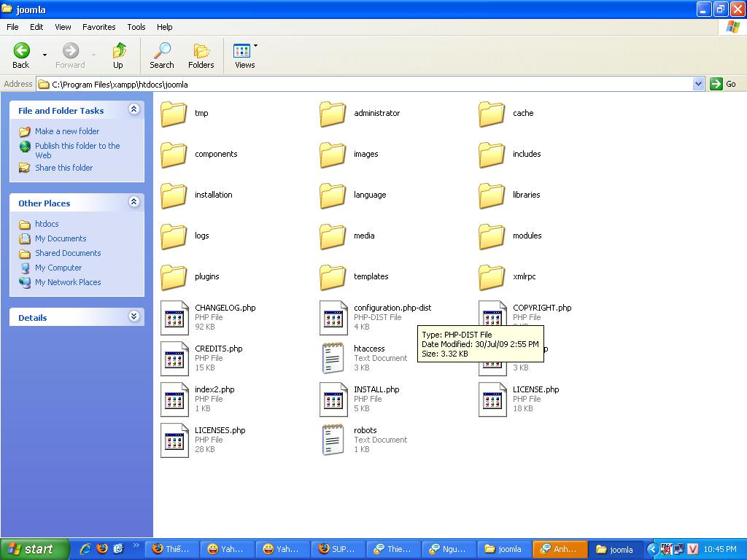Open the Views dropdown menu
Screen dimensions: 747x560
(256, 46)
